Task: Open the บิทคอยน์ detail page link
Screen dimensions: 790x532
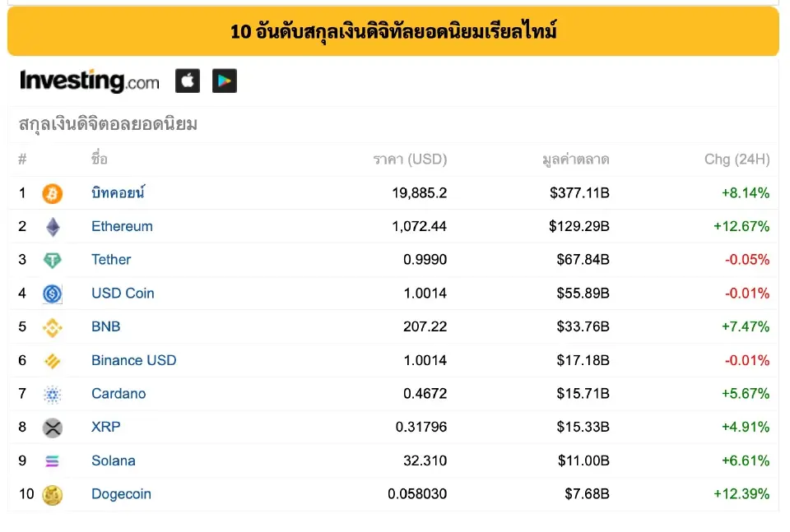Action: 117,192
